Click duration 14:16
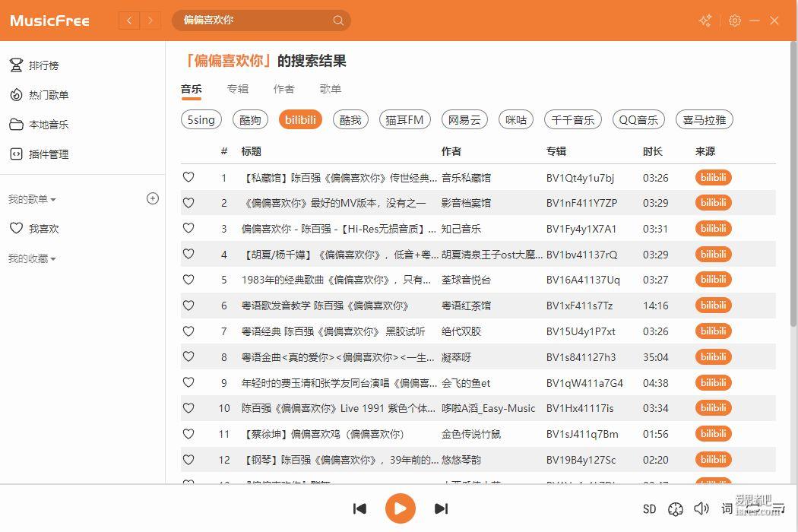Image resolution: width=798 pixels, height=532 pixels. (655, 306)
